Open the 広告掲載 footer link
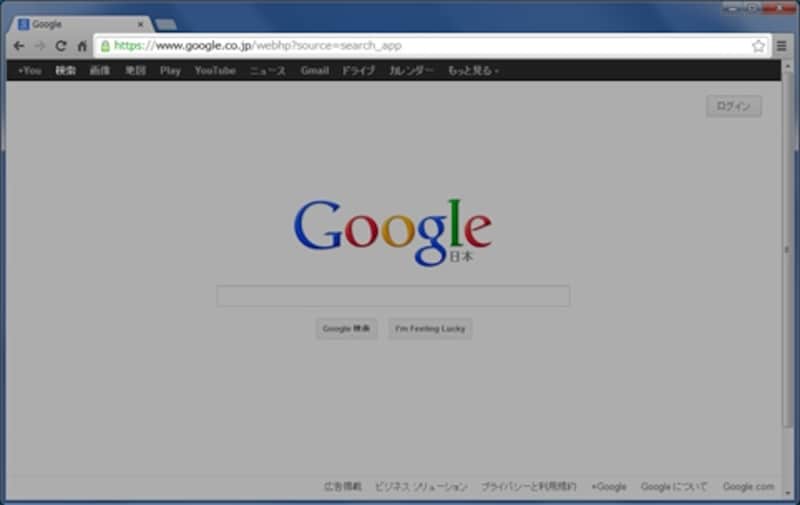Viewport: 800px width, 505px height. coord(343,487)
